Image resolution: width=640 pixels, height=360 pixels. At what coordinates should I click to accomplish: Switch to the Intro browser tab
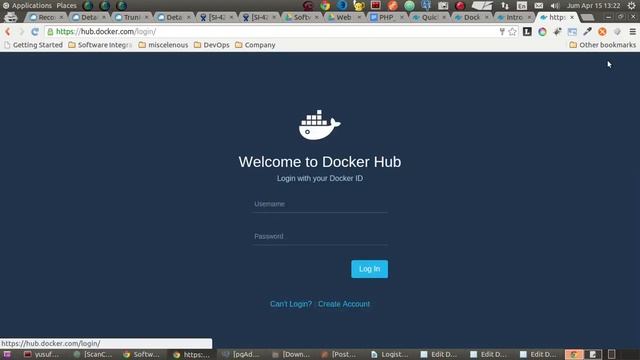coord(514,18)
